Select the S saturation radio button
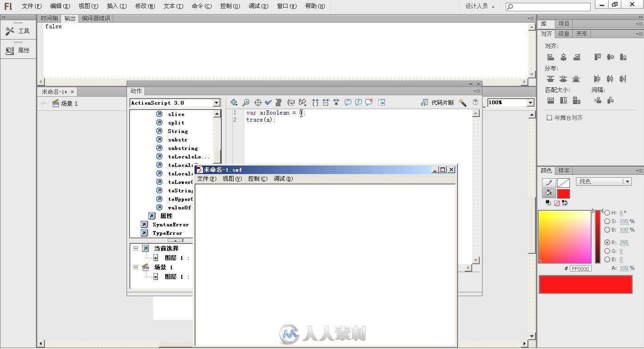Image resolution: width=644 pixels, height=349 pixels. [x=607, y=221]
